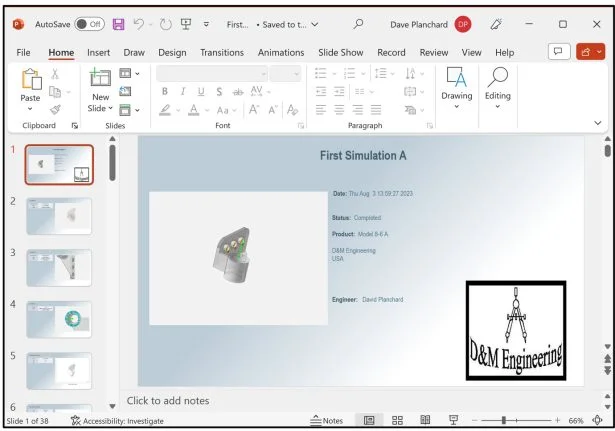Click the Undo arrow icon
This screenshot has width=615, height=431.
click(x=139, y=24)
